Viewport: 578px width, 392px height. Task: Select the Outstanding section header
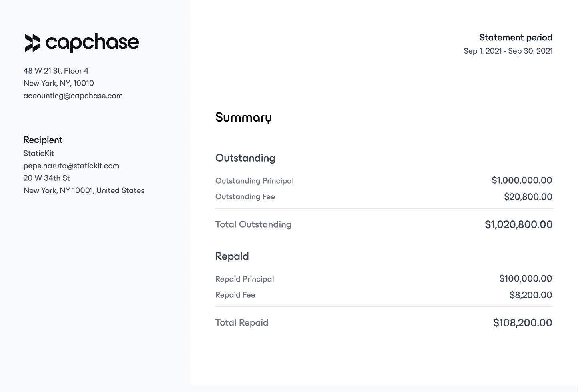pos(245,158)
